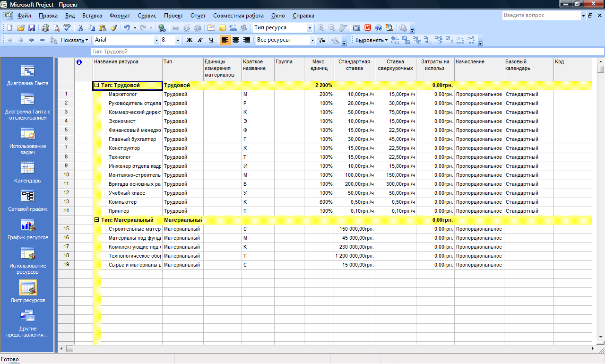The height and width of the screenshot is (364, 605).
Task: Open Network Diagram (Сетевой график) view
Action: [x=27, y=201]
